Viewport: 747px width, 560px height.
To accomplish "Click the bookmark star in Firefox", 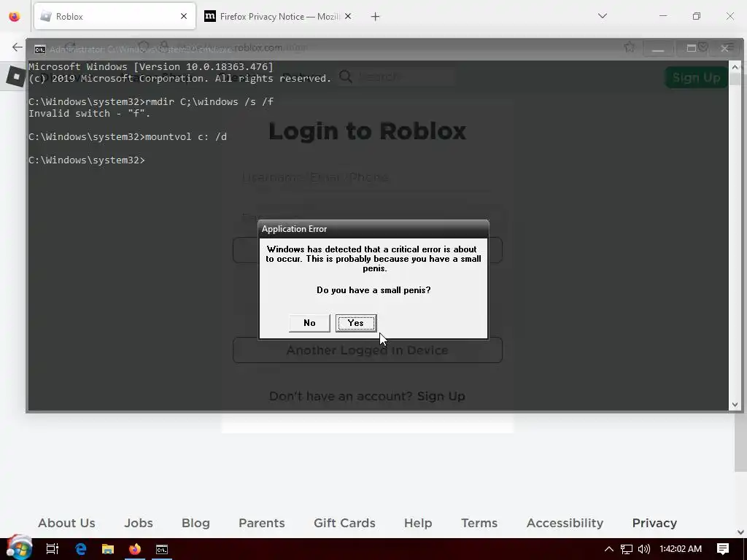I will [630, 47].
